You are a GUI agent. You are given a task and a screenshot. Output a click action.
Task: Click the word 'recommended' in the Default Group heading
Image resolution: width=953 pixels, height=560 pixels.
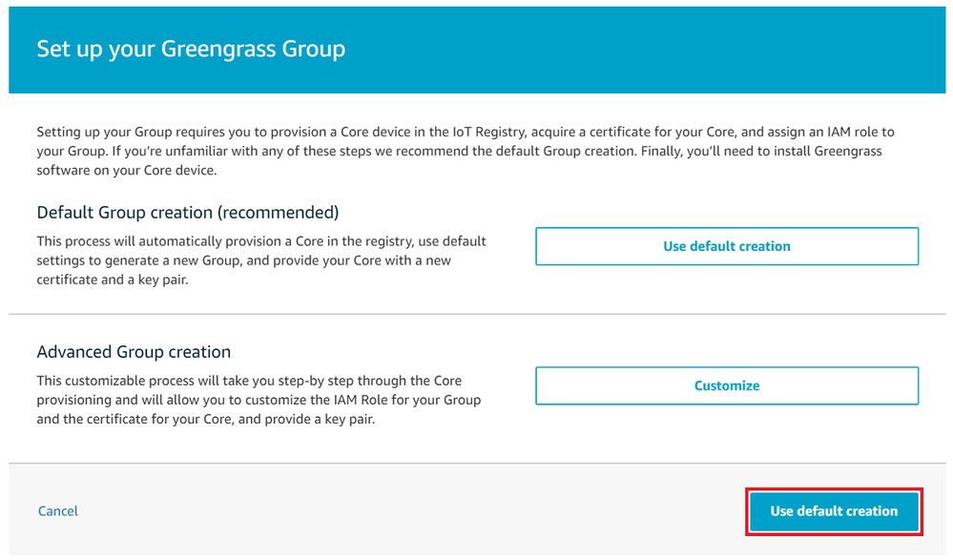279,212
